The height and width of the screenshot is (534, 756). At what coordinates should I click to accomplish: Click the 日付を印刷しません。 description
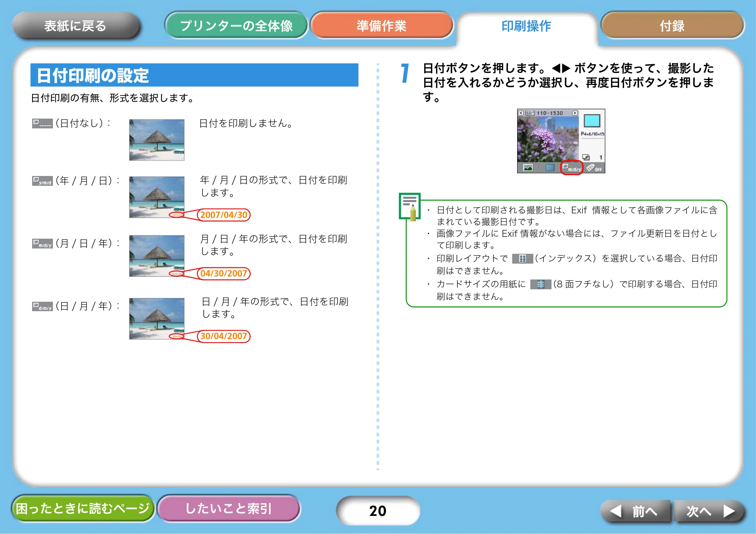tap(246, 123)
